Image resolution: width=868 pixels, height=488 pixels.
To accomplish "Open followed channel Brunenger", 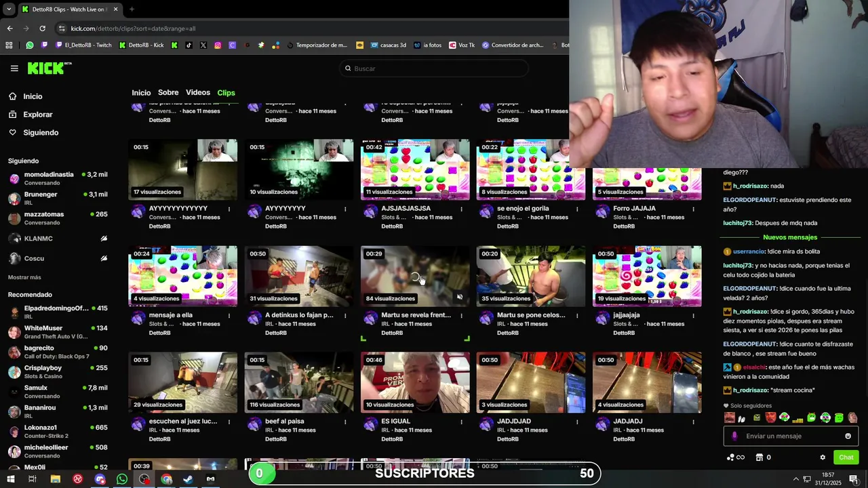I will pos(58,198).
